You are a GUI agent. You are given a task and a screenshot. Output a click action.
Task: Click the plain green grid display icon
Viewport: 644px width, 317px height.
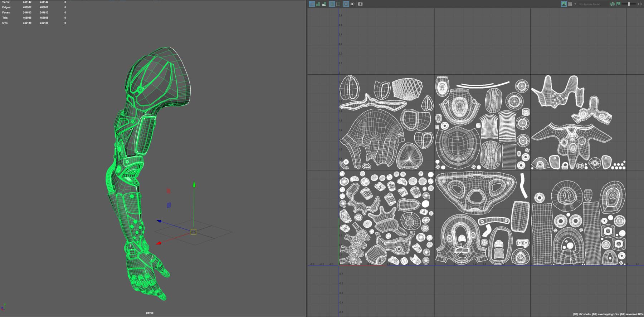tap(338, 4)
